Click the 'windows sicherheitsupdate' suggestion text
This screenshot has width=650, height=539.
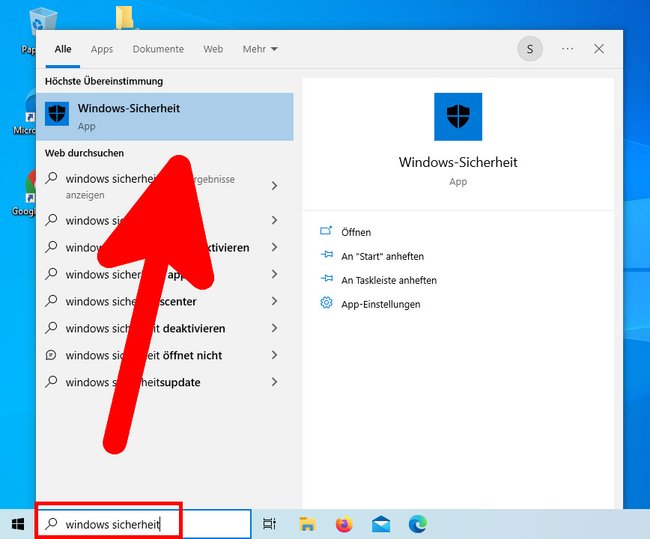click(133, 382)
